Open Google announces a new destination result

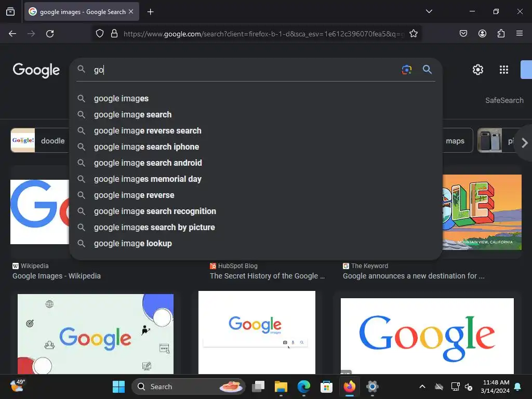point(414,276)
